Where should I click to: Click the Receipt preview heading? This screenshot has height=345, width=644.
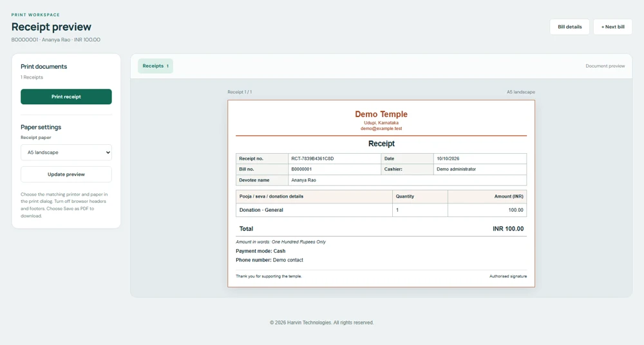tap(52, 26)
